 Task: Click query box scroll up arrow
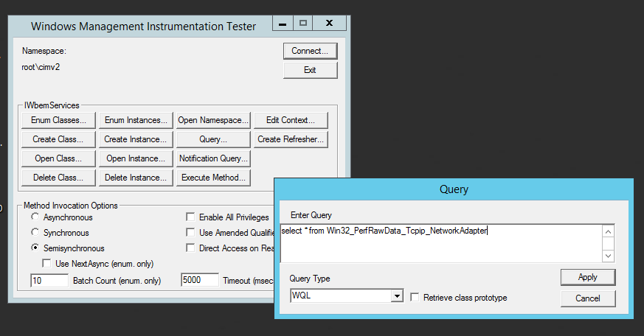pyautogui.click(x=609, y=232)
